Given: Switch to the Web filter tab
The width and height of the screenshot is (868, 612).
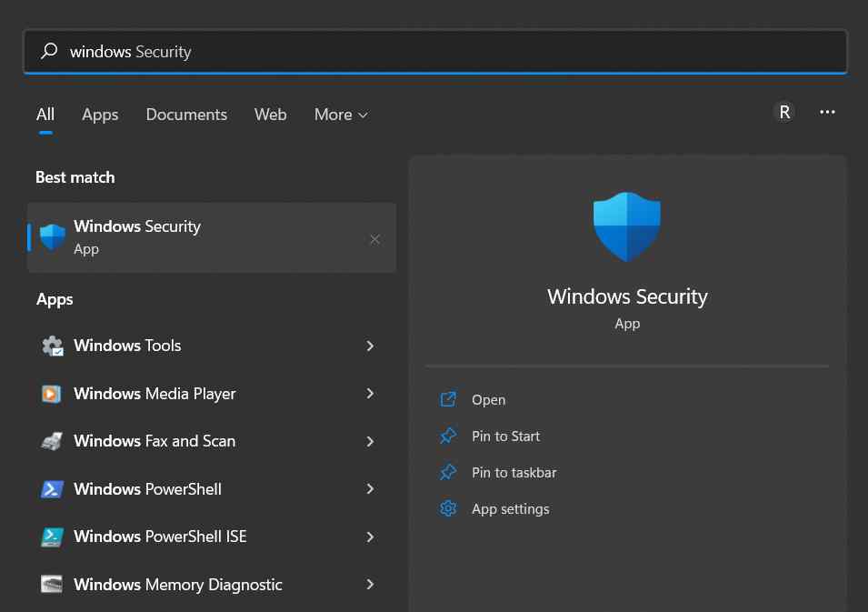Looking at the screenshot, I should tap(270, 115).
